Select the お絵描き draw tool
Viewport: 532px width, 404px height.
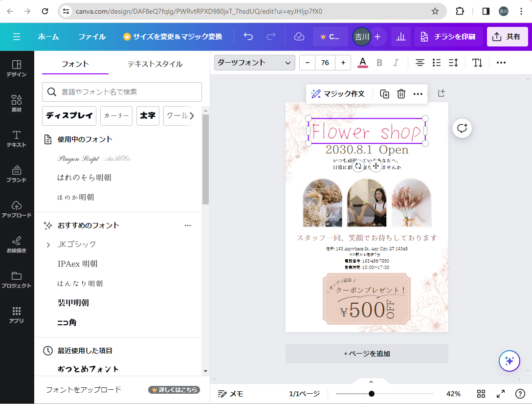pyautogui.click(x=17, y=244)
